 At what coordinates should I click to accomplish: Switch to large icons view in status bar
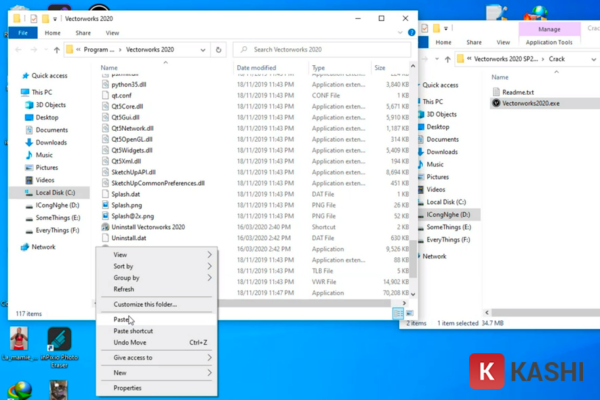409,313
